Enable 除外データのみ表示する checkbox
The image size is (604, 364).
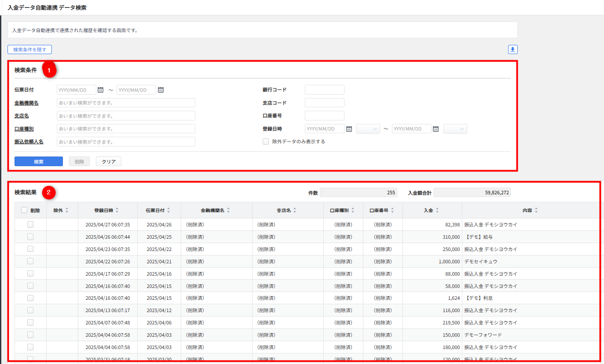(x=266, y=142)
